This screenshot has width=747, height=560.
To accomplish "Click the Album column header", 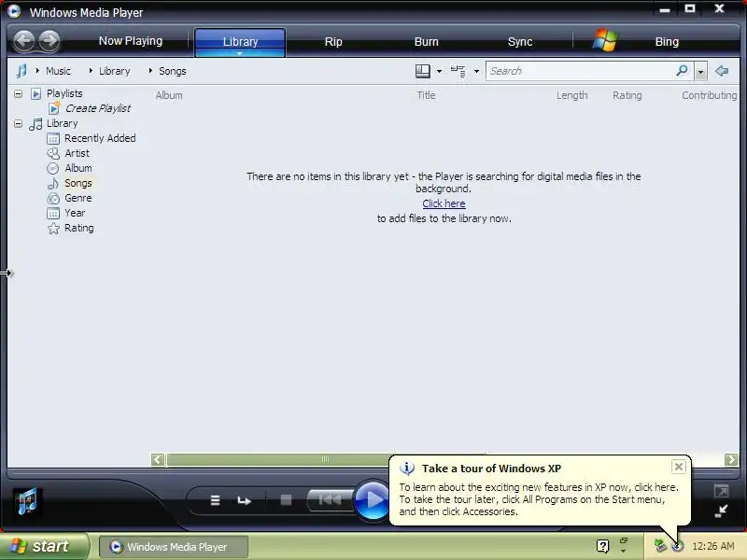I will tap(169, 95).
